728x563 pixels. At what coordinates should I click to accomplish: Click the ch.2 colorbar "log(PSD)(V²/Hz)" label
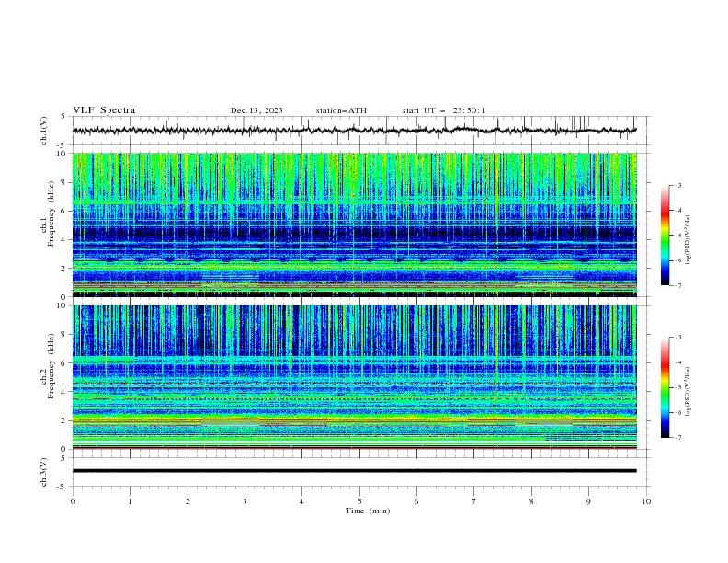pyautogui.click(x=688, y=392)
